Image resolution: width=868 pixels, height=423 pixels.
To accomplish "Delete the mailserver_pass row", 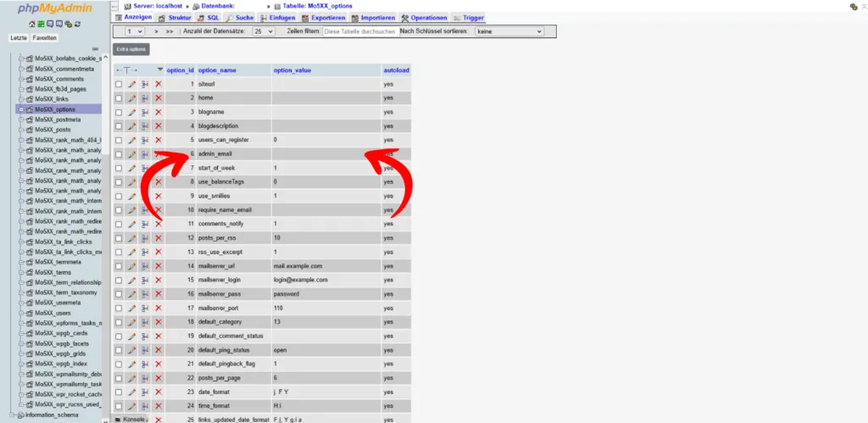I will (x=159, y=294).
